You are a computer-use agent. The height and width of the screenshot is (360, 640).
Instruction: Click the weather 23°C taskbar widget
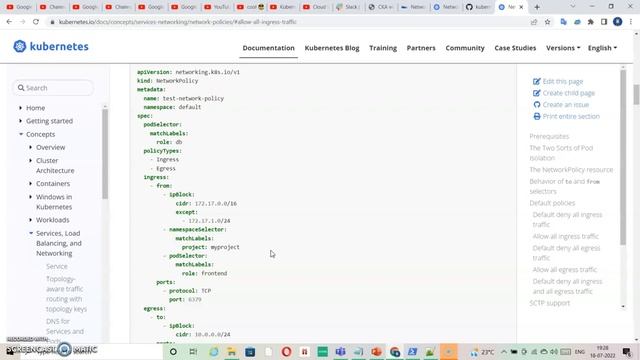[482, 351]
